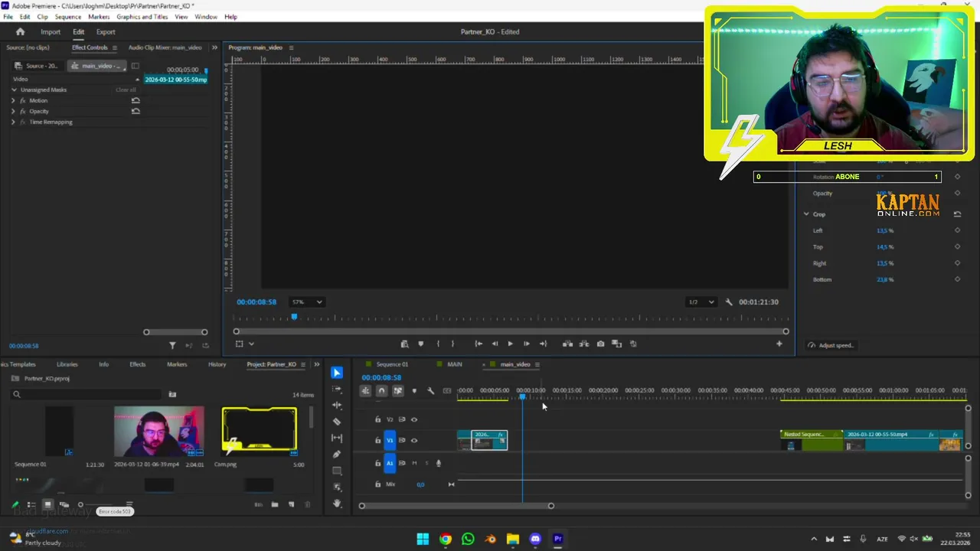Click filter funnel icon in Effect Controls
Image resolution: width=980 pixels, height=551 pixels.
coord(172,345)
